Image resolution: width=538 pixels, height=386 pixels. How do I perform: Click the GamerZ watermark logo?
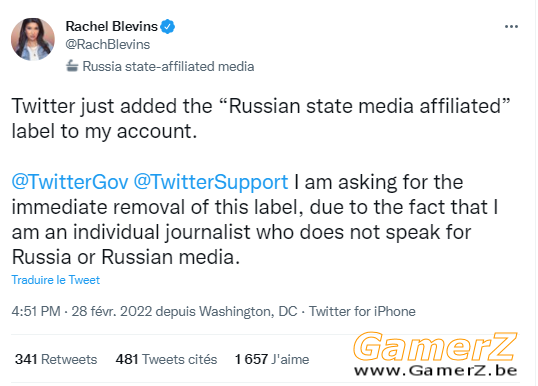click(435, 347)
